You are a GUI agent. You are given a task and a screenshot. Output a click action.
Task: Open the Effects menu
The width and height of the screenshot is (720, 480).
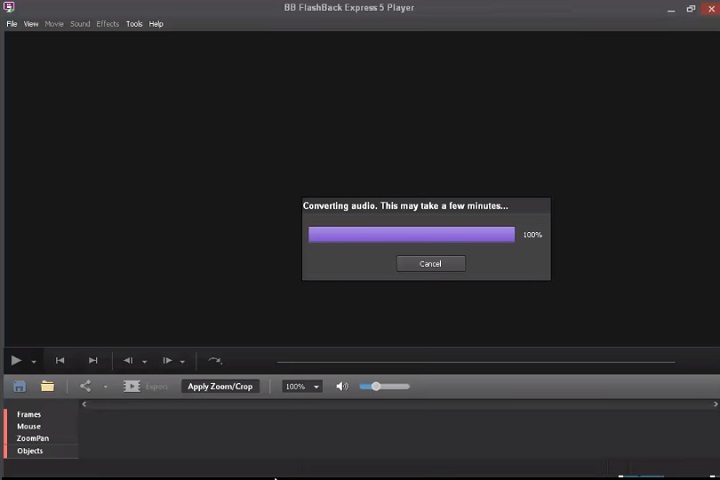[107, 24]
